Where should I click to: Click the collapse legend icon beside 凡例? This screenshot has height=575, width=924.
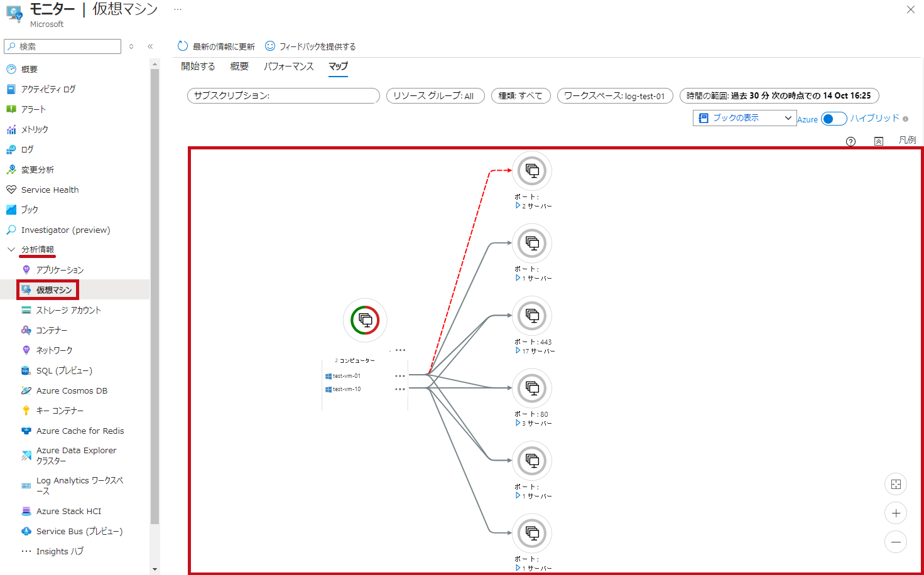[x=879, y=141]
